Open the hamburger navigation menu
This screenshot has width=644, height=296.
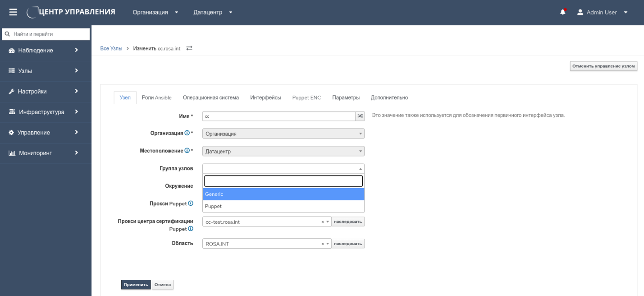pos(13,12)
